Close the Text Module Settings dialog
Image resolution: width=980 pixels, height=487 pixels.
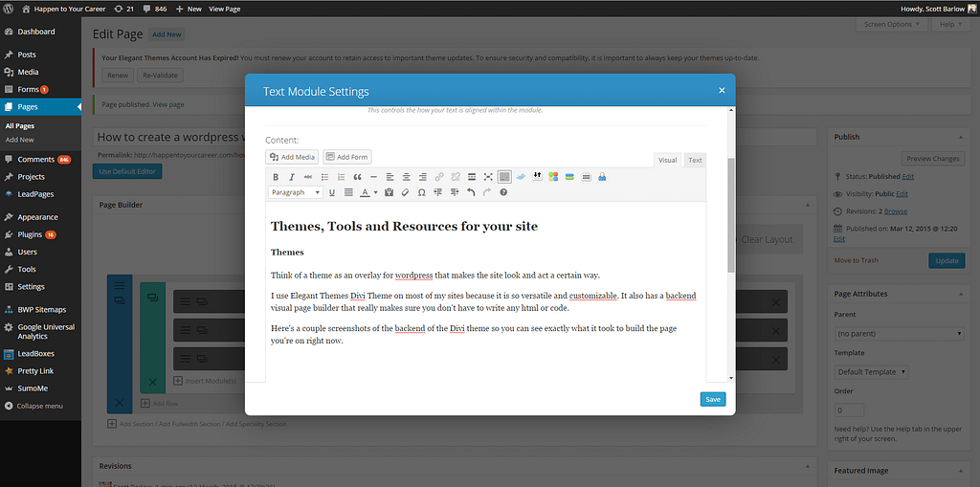[722, 91]
